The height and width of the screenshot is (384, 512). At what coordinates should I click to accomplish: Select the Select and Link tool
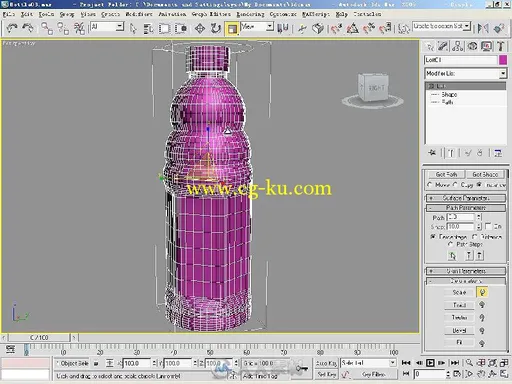[47, 28]
